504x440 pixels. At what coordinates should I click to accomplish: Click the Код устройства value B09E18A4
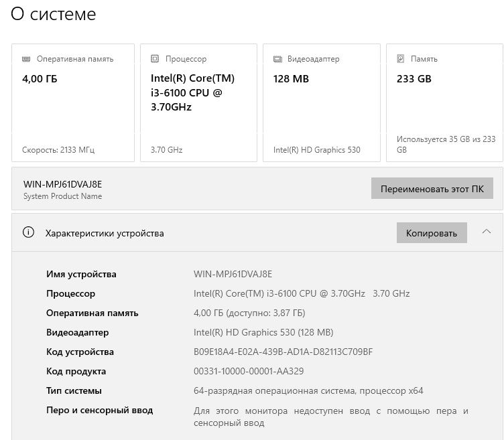[283, 352]
